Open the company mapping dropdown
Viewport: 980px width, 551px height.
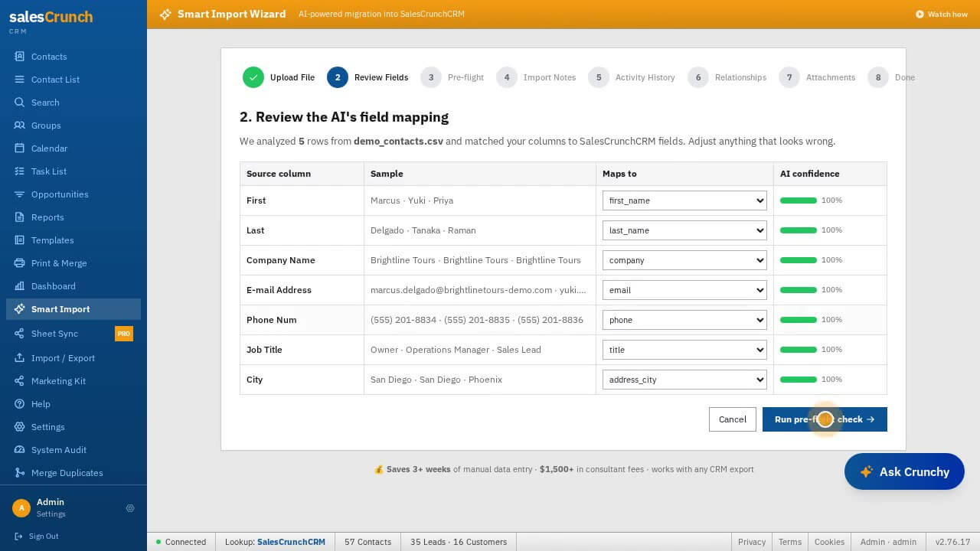684,260
